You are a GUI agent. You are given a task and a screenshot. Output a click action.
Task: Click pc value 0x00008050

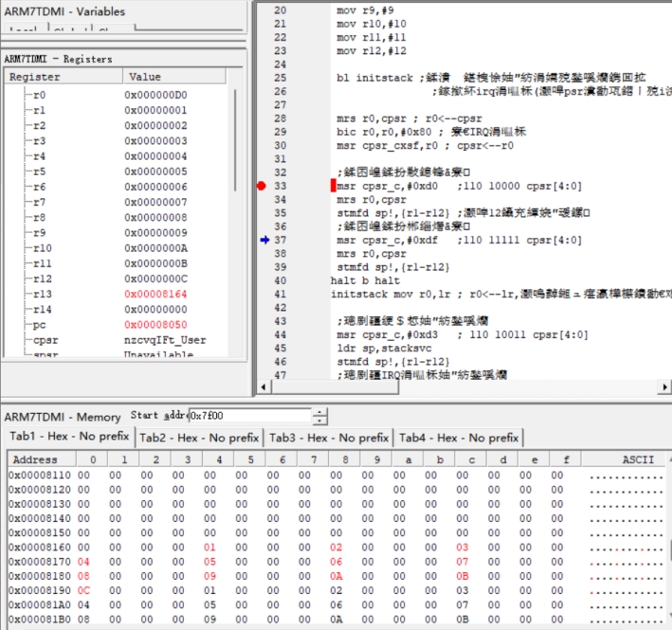tap(155, 325)
